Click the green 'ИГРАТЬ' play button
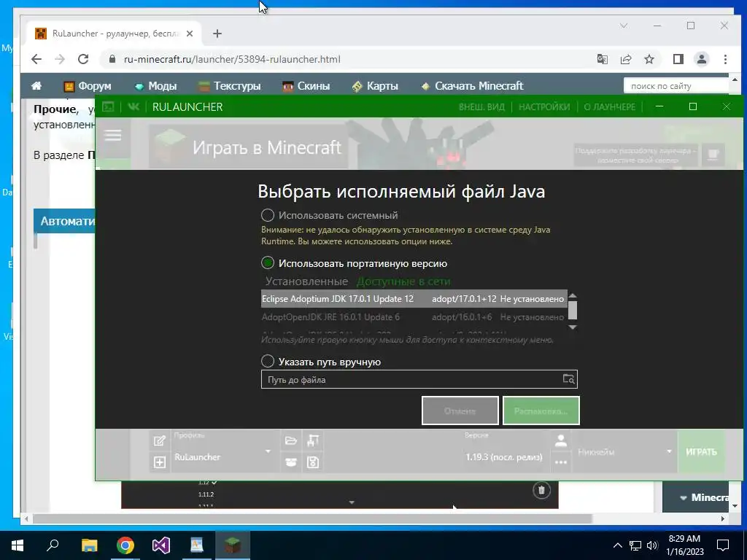Image resolution: width=747 pixels, height=560 pixels. point(701,451)
